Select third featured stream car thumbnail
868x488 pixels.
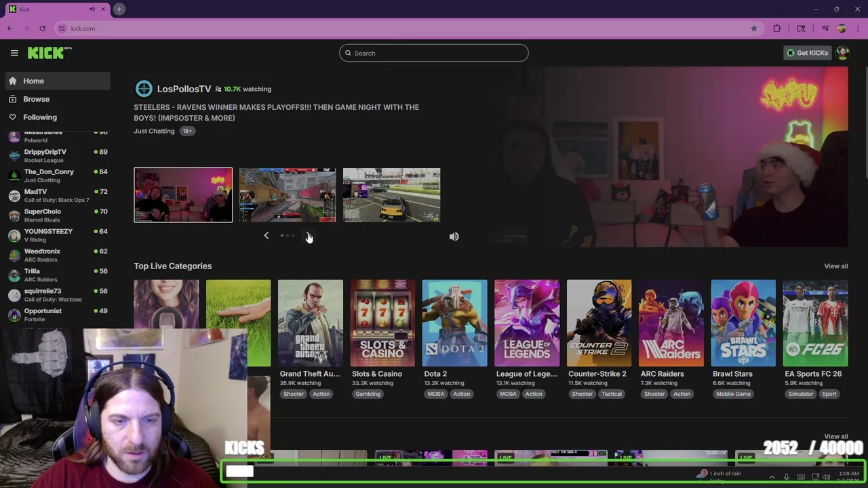click(x=391, y=195)
